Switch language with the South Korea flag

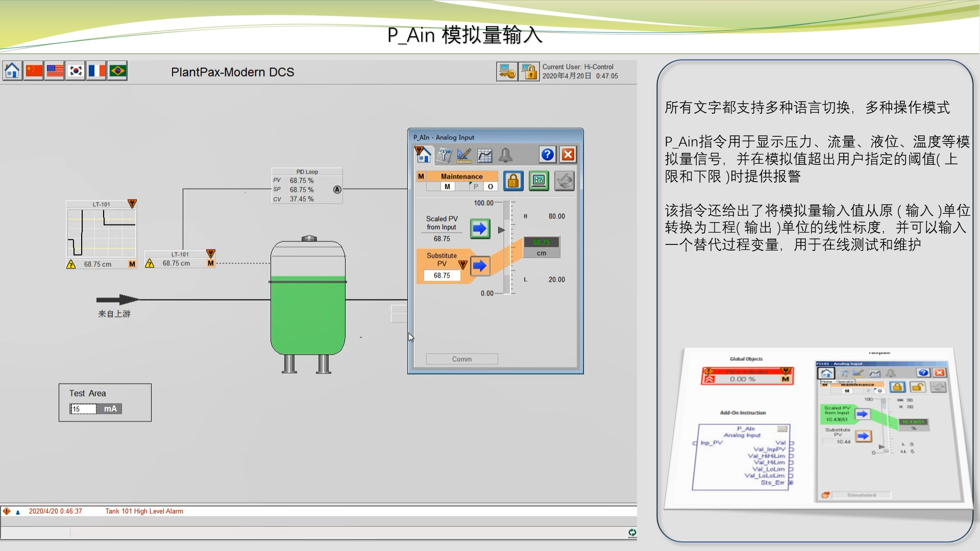pyautogui.click(x=76, y=71)
